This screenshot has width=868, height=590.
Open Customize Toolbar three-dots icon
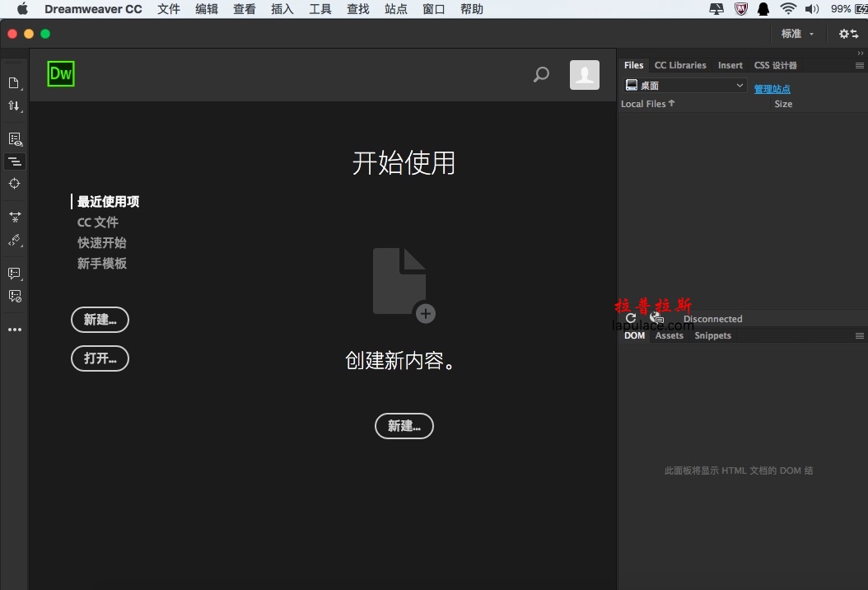pyautogui.click(x=14, y=330)
